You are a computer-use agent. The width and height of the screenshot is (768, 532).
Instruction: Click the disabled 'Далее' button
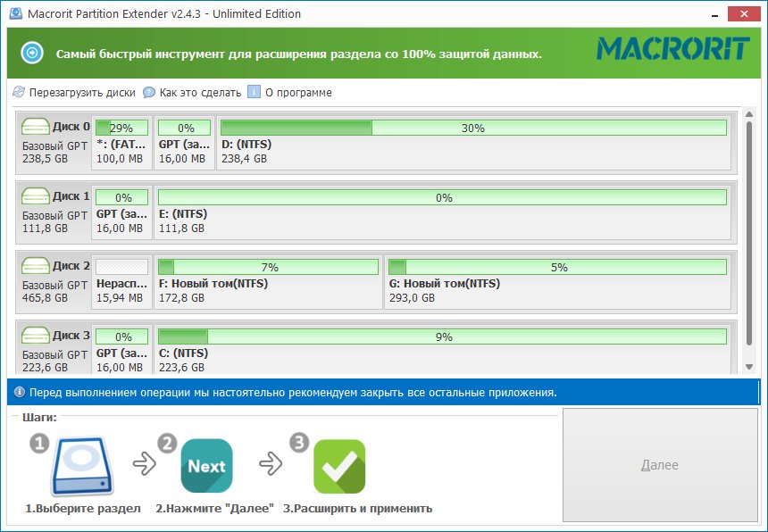(660, 465)
